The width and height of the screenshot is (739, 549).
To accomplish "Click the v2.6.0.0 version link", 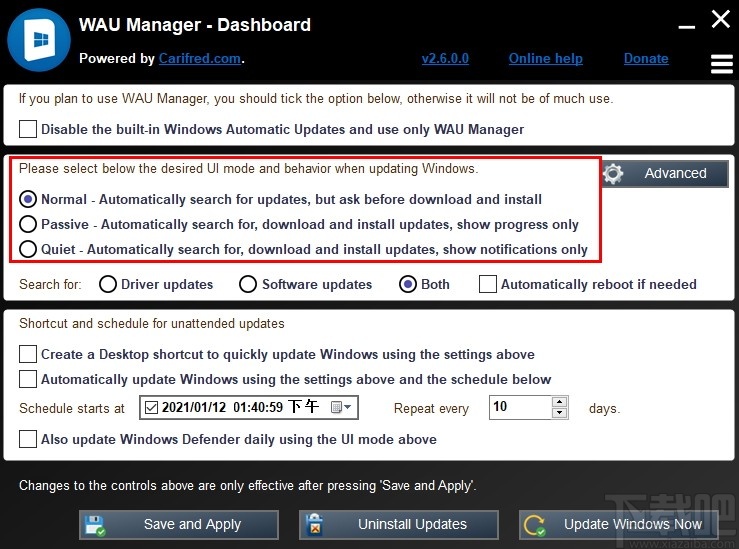I will click(x=445, y=58).
